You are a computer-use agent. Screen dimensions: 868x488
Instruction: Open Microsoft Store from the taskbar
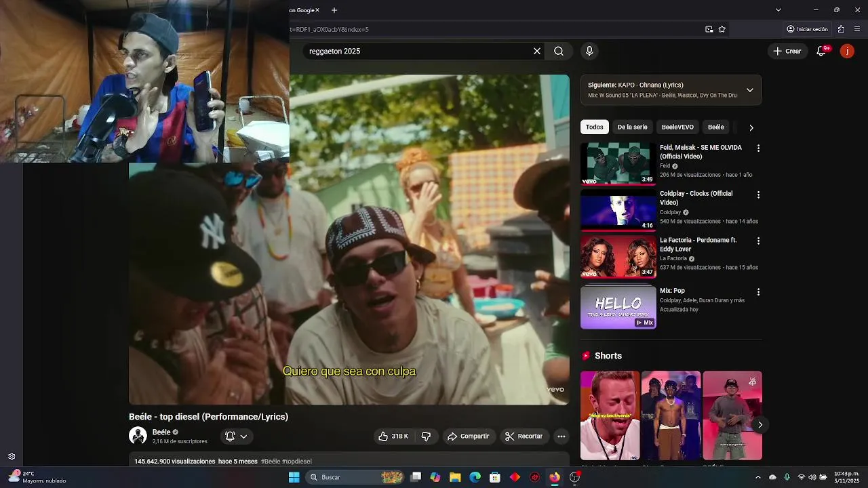[x=495, y=477]
